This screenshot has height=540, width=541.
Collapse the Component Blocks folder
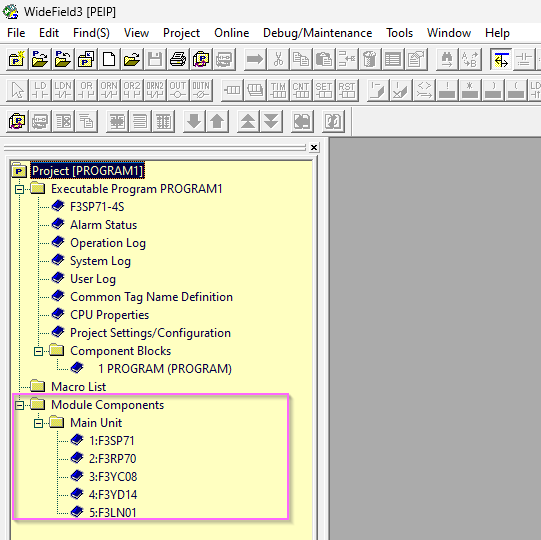point(39,351)
